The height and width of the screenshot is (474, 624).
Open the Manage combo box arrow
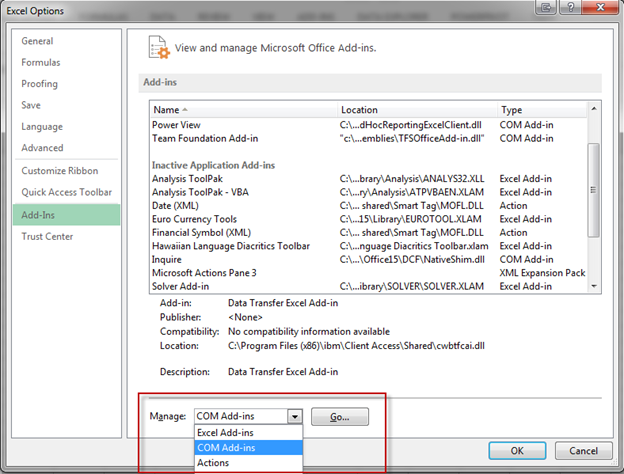(x=295, y=417)
